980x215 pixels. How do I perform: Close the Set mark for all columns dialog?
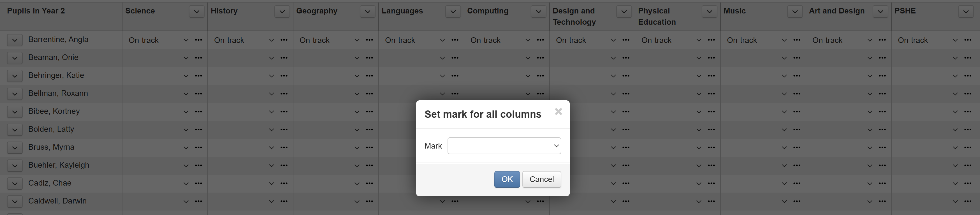(558, 112)
